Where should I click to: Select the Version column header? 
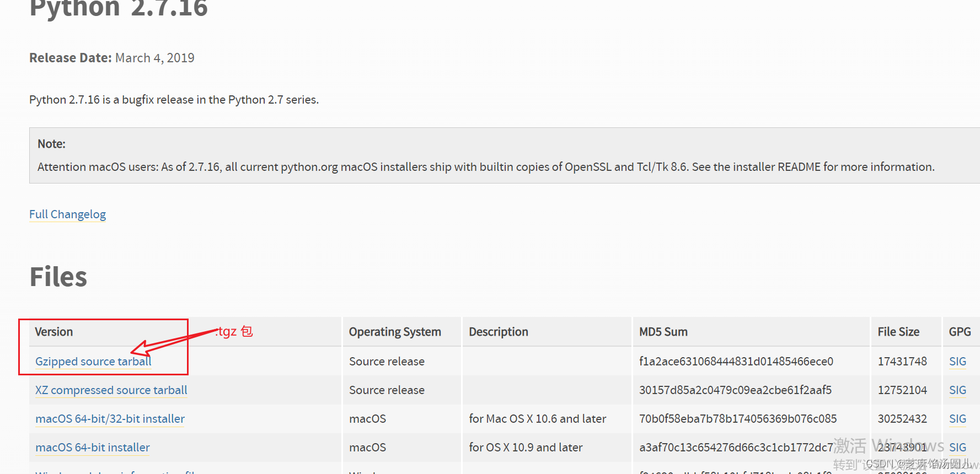(x=54, y=332)
